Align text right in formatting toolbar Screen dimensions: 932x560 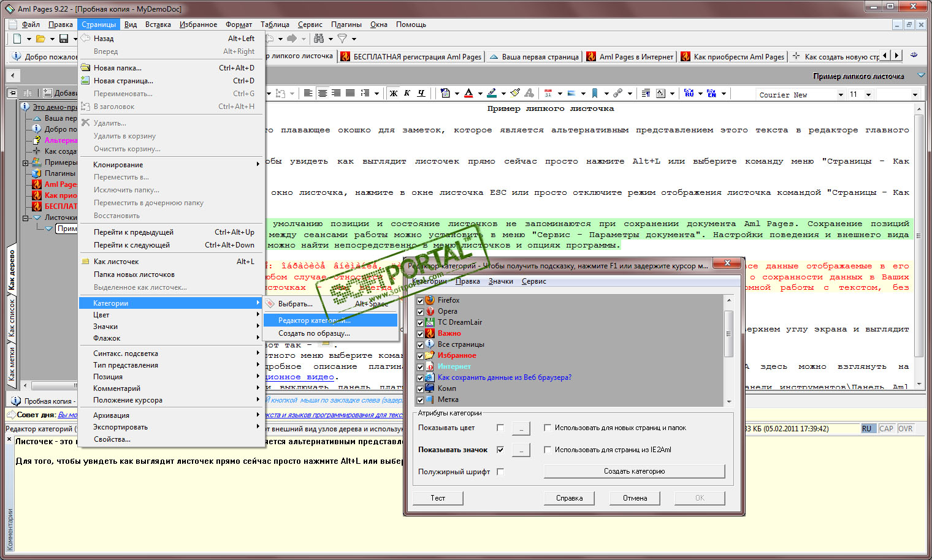[336, 93]
